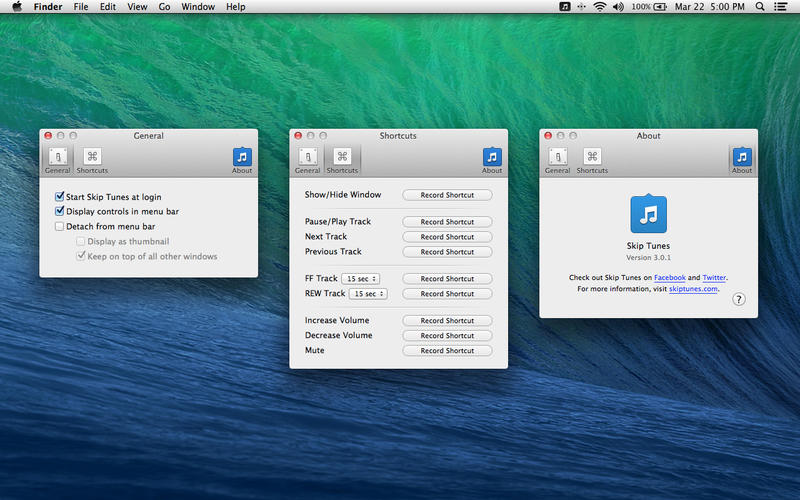Record shortcut for Pause/Play Track

pyautogui.click(x=447, y=222)
